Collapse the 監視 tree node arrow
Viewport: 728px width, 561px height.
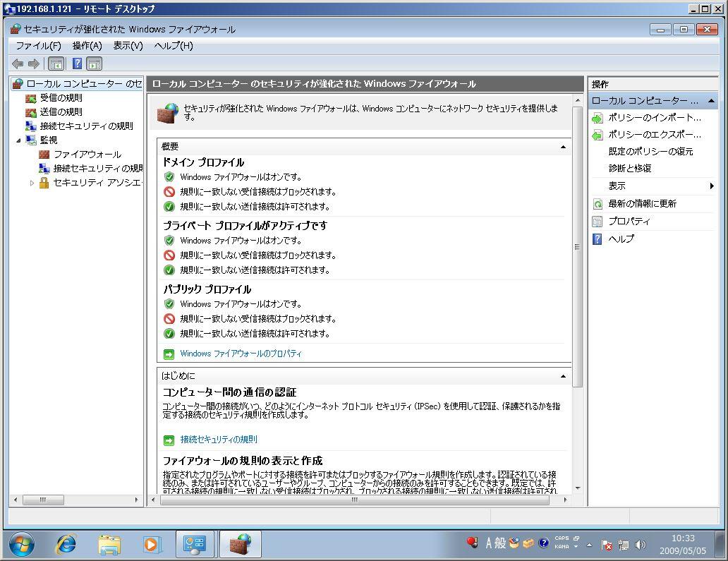pos(18,140)
